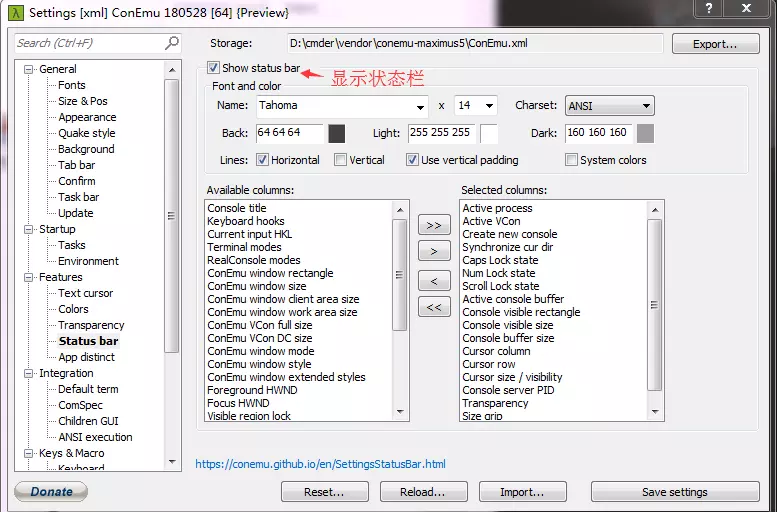Click the Dark color swatch
Viewport: 777px width, 512px height.
[645, 133]
